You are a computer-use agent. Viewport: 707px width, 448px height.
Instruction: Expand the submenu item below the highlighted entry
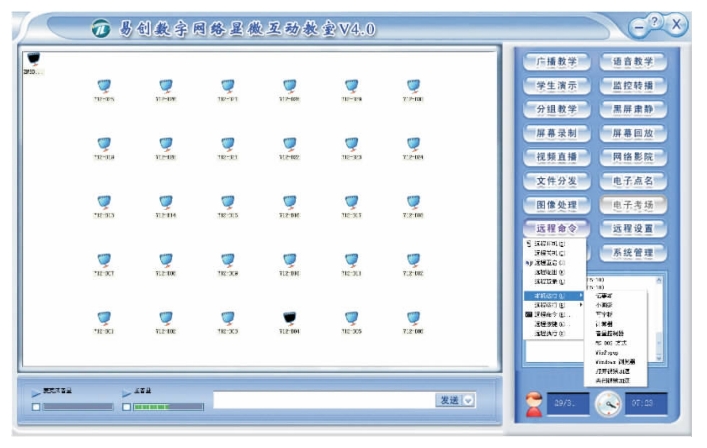(554, 305)
